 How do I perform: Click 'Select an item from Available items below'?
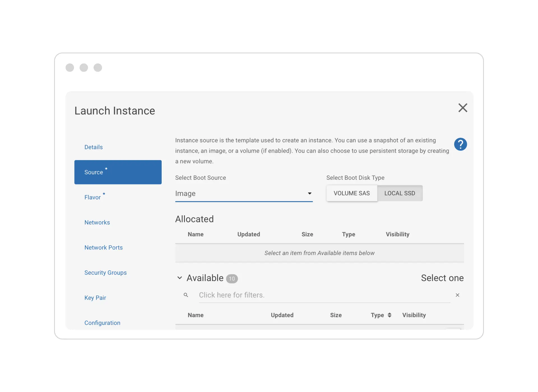pyautogui.click(x=319, y=253)
